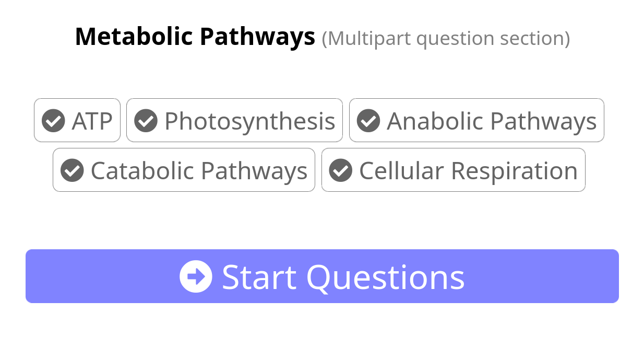This screenshot has width=644, height=347.
Task: Click the arrow icon in Start Questions
Action: pos(196,276)
